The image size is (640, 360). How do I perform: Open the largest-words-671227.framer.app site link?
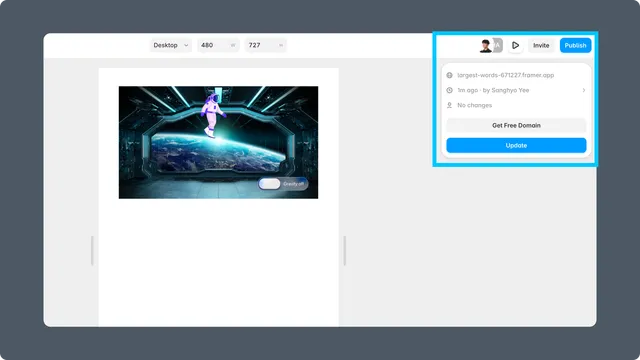point(505,75)
